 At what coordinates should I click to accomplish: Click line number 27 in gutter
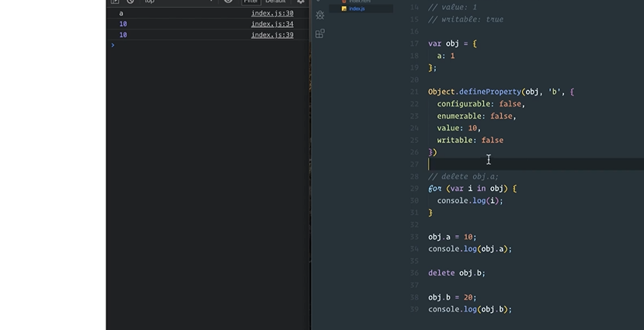414,165
